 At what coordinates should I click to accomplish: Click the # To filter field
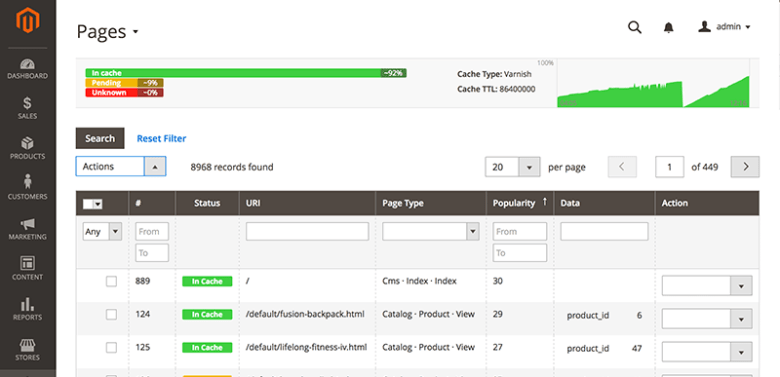[152, 253]
